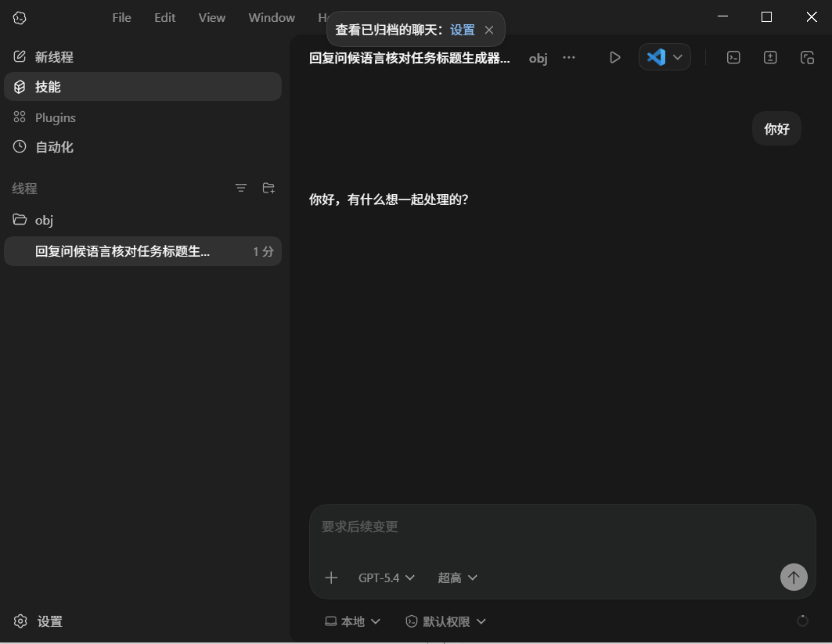Open the 超高 reasoning effort dropdown
Screen dimensions: 832x644
[x=457, y=577]
